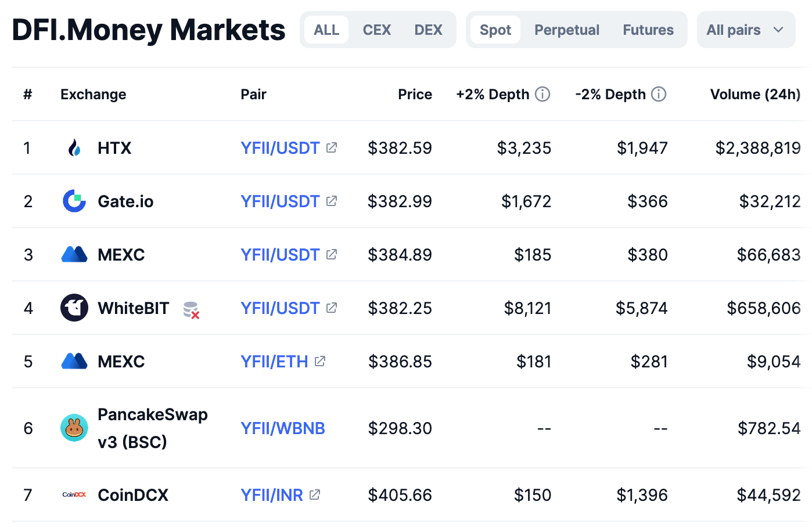
Task: Open external link icon beside YFII/INR
Action: [315, 494]
